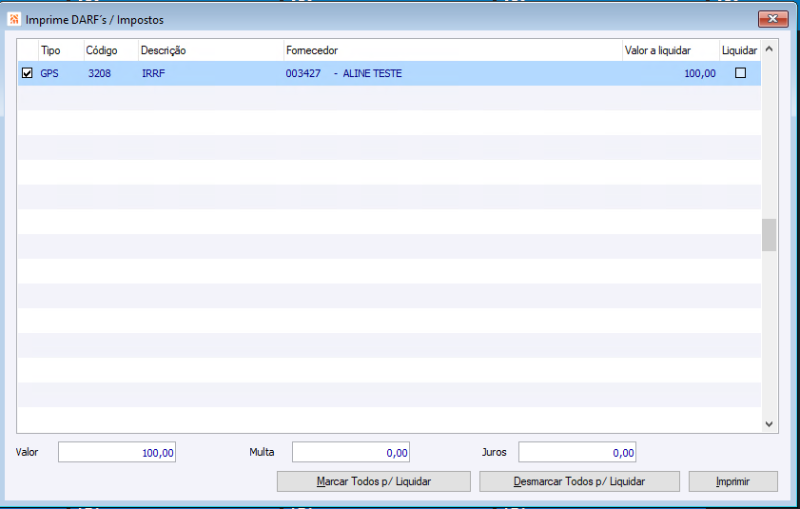Viewport: 800px width, 509px height.
Task: Select the code cell 3208
Action: (x=99, y=73)
